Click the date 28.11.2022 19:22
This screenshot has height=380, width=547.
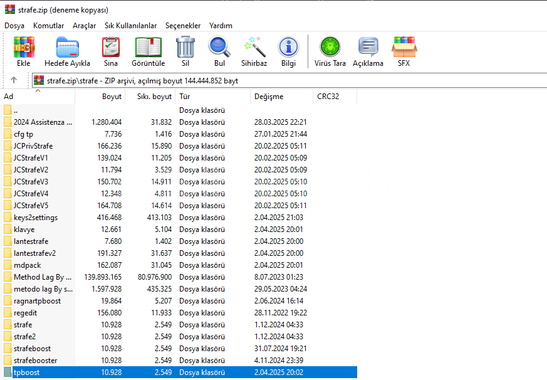280,313
